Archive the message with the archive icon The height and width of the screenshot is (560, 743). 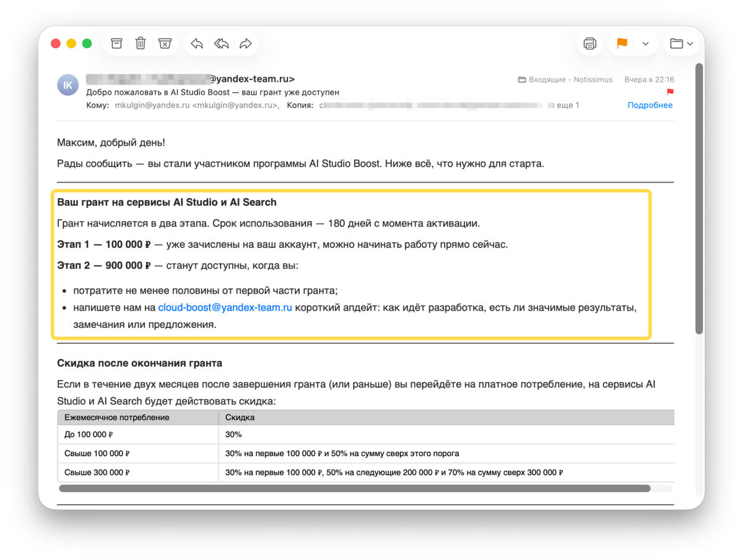click(x=116, y=43)
